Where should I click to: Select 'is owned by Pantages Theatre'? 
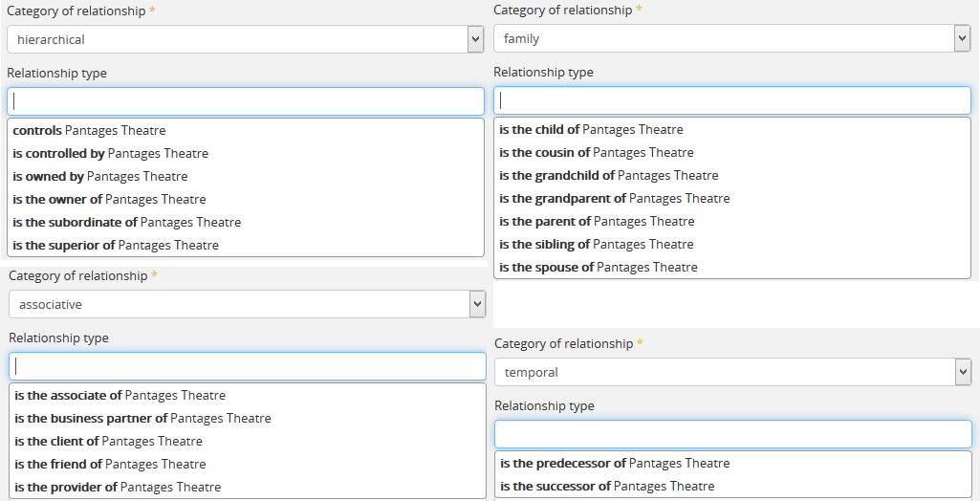99,177
